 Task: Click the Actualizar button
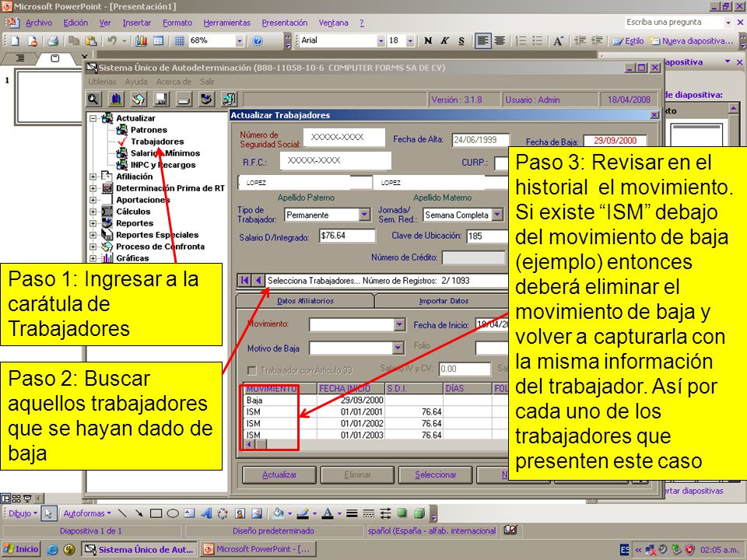(279, 474)
